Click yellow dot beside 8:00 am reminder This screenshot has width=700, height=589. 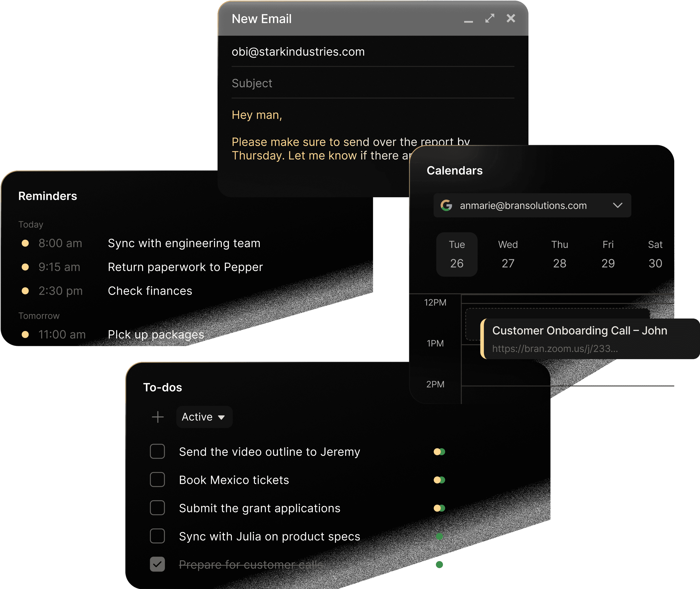coord(25,243)
